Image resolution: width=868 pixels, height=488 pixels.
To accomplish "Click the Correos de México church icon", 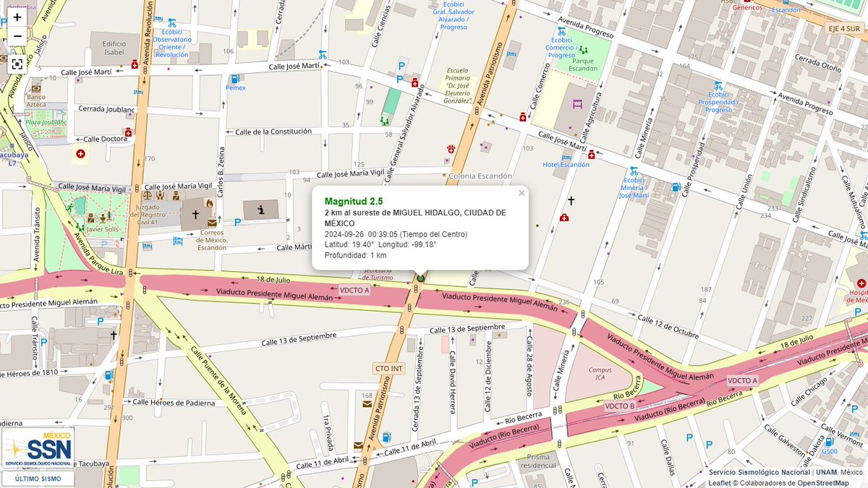I will tap(194, 214).
